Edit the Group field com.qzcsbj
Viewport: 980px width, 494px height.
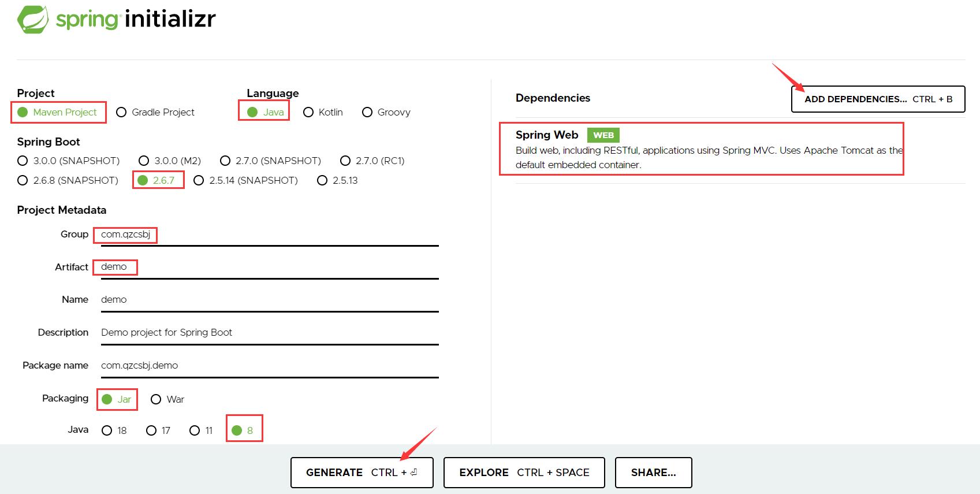(270, 235)
